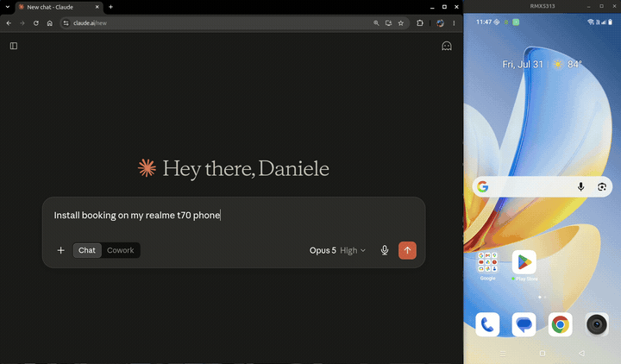Go forward in the browser
The width and height of the screenshot is (621, 364).
tap(22, 23)
